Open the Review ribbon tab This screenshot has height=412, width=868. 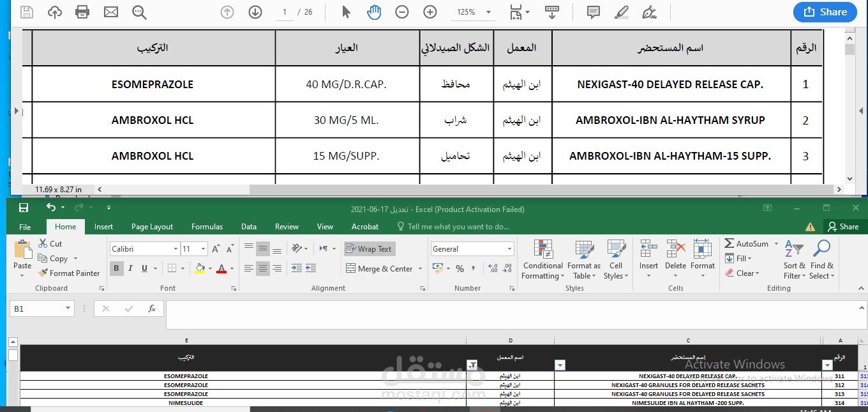click(x=287, y=227)
